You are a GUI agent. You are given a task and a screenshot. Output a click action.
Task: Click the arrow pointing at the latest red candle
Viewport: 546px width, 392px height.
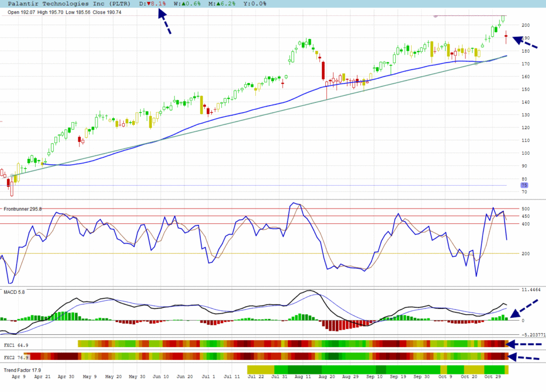click(525, 42)
